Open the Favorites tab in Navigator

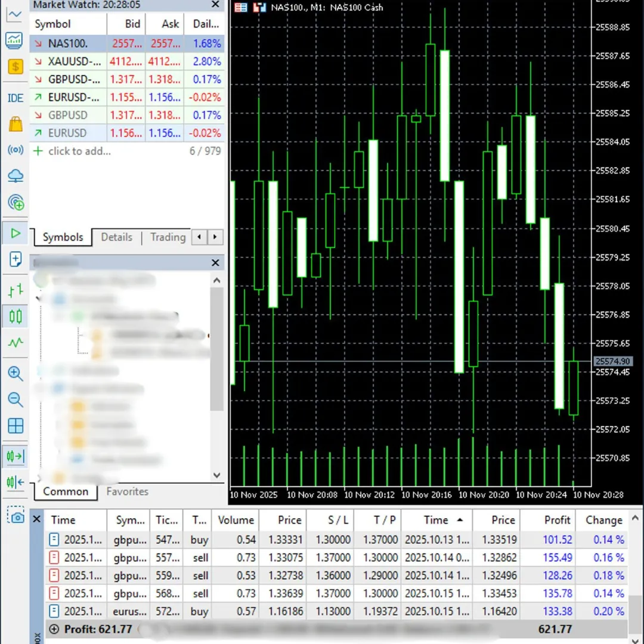coord(127,492)
